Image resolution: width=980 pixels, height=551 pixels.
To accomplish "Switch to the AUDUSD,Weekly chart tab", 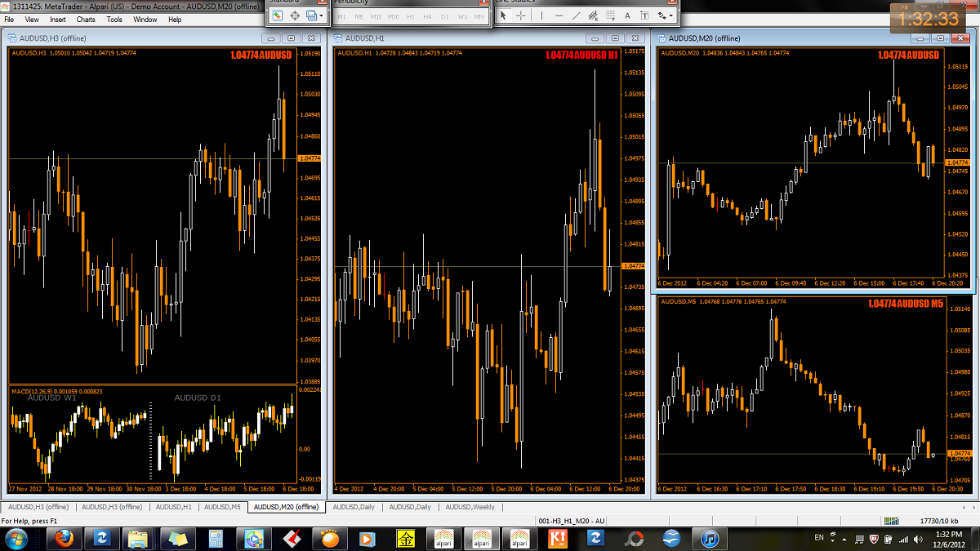I will [472, 507].
